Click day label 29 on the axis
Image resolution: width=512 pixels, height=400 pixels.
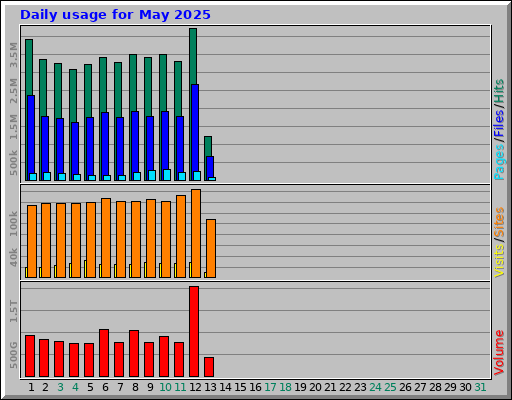coord(450,387)
